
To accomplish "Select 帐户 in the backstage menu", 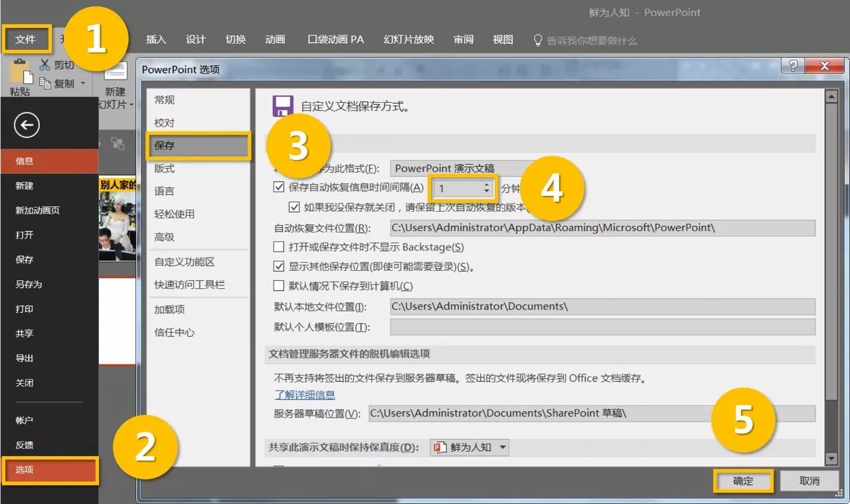I will pos(49,420).
